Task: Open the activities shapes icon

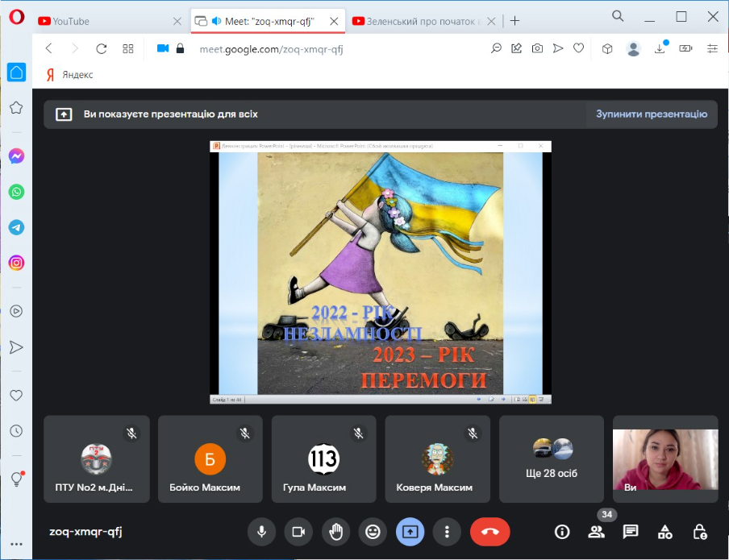Action: [664, 532]
